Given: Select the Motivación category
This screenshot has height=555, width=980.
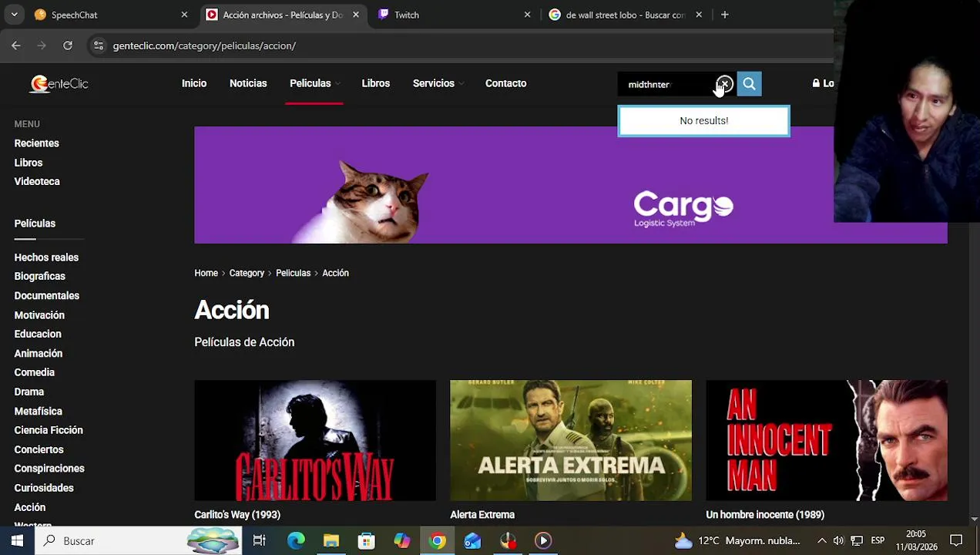Looking at the screenshot, I should (39, 315).
